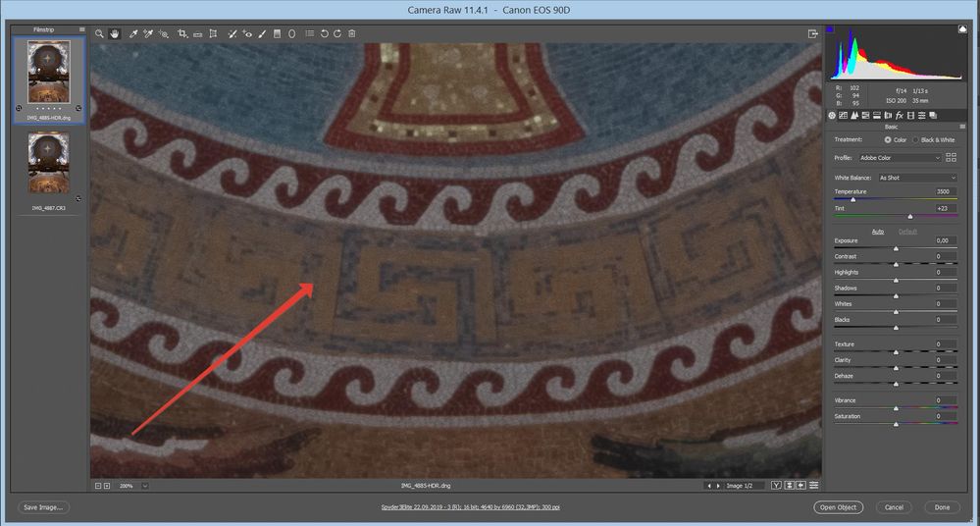980x526 pixels.
Task: Select the Crop tool
Action: click(x=182, y=33)
